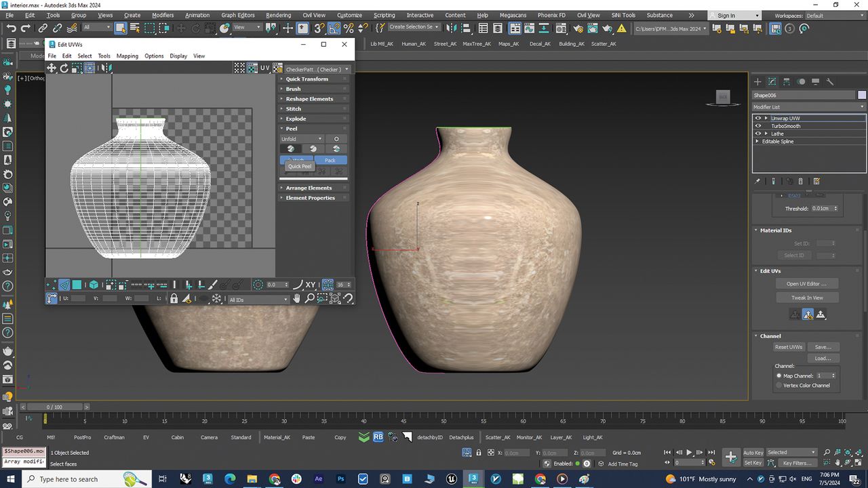Select Vertex Color Channel radio button
This screenshot has width=868, height=488.
779,386
